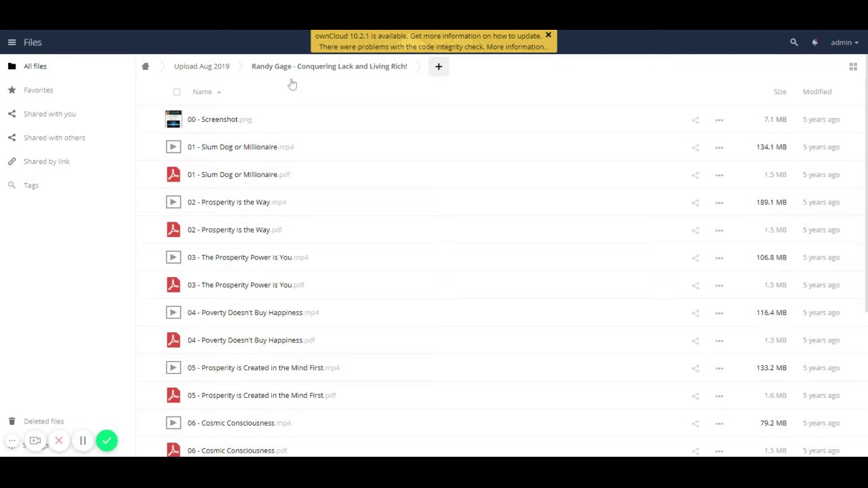
Task: Click the Files app title
Action: click(33, 42)
